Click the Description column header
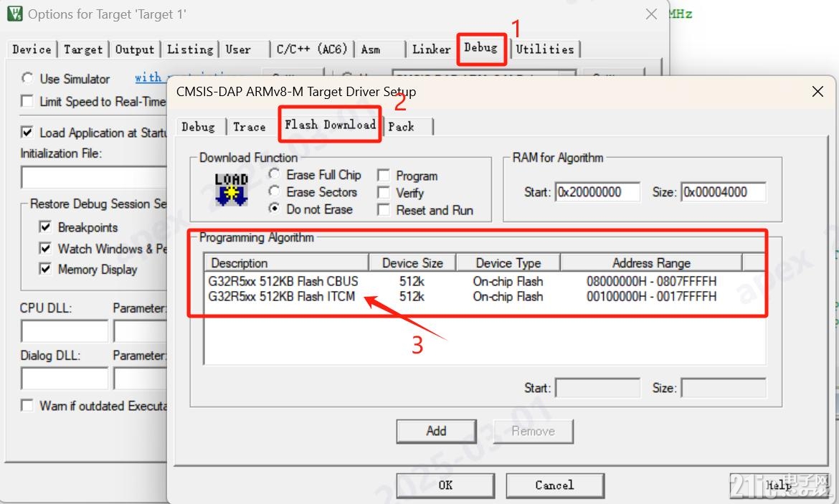839x504 pixels. [x=287, y=263]
